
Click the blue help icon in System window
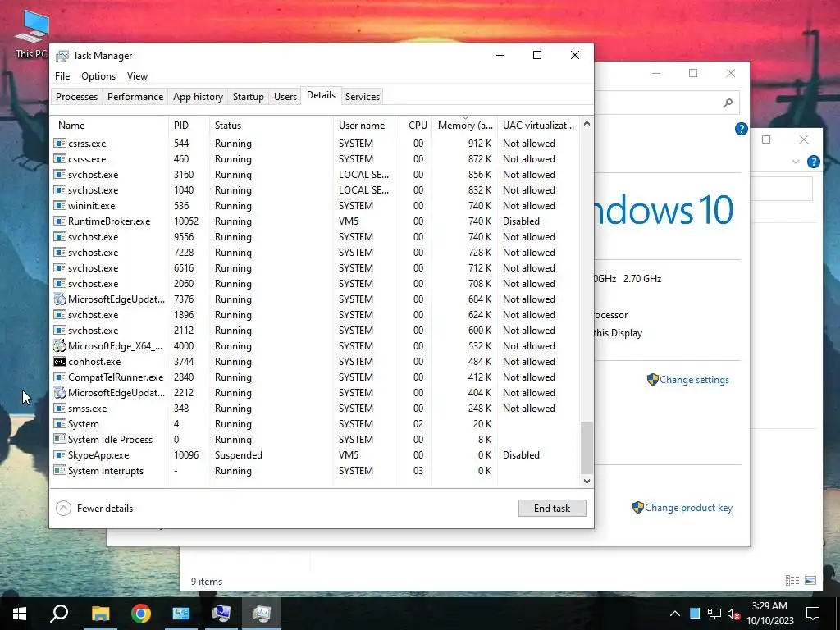tap(741, 129)
